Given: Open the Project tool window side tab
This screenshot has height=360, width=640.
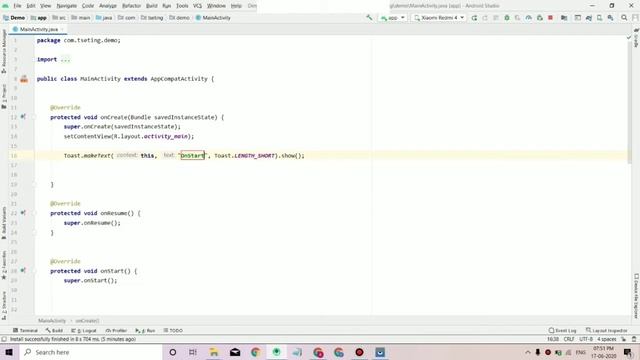Looking at the screenshot, I should [4, 96].
